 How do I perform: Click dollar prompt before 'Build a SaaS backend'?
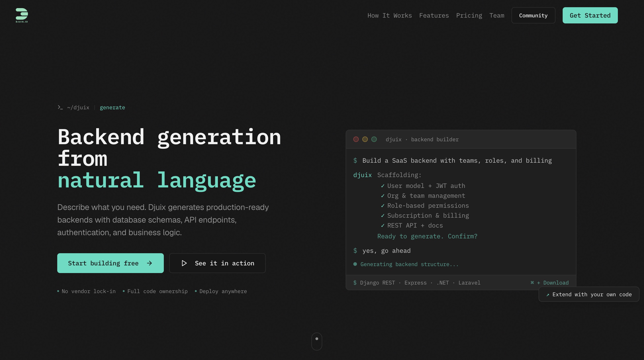[x=355, y=160]
